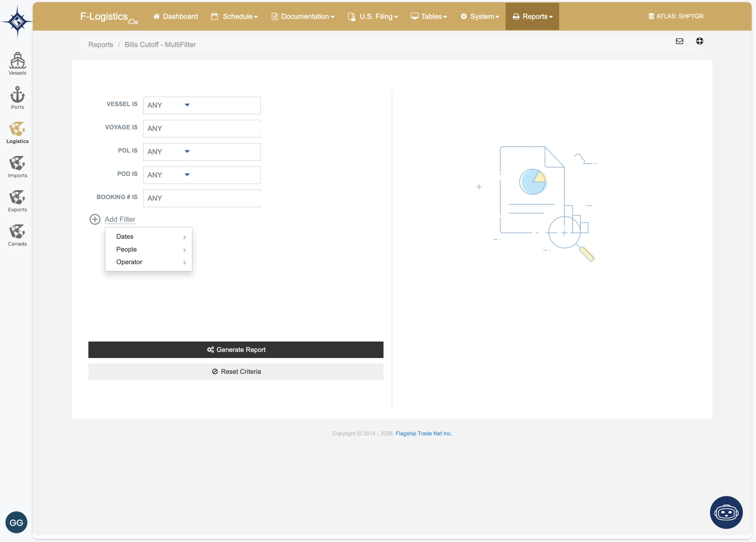Click the Generate Report button
The width and height of the screenshot is (756, 542).
pos(236,349)
